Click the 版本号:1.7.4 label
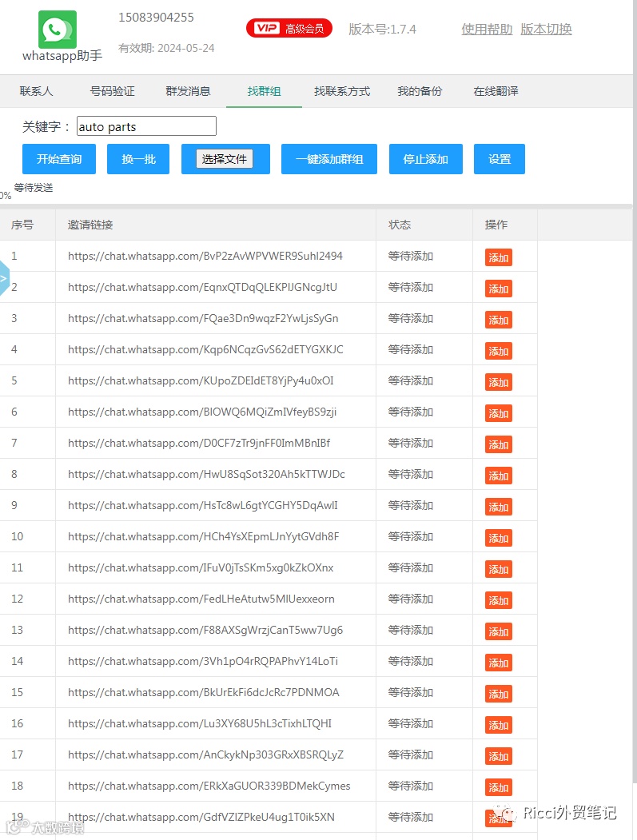637x840 pixels. (x=383, y=29)
